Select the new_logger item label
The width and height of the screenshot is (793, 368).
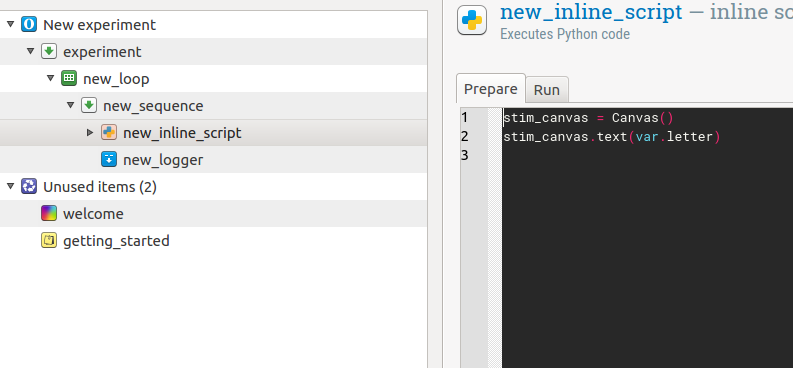point(163,160)
